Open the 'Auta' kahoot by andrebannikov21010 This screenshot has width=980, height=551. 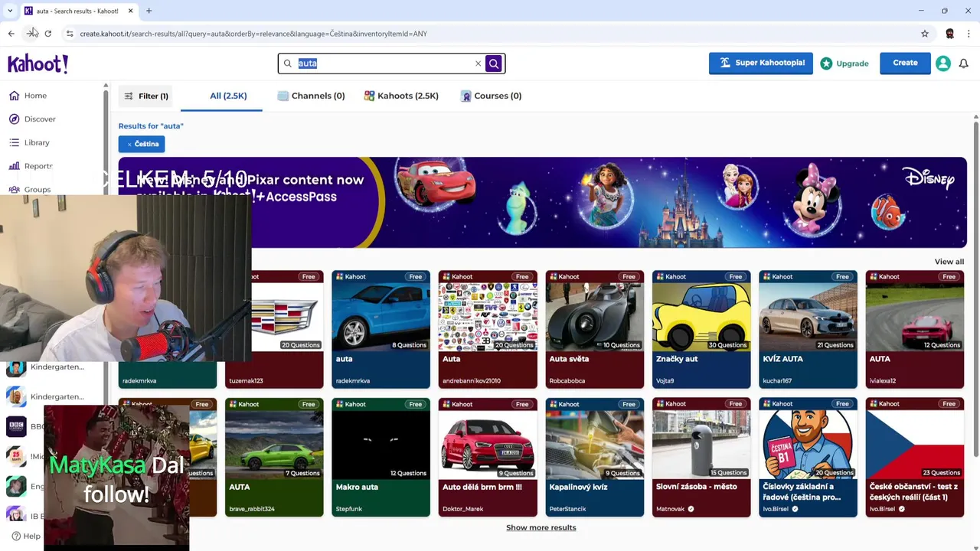pyautogui.click(x=488, y=329)
